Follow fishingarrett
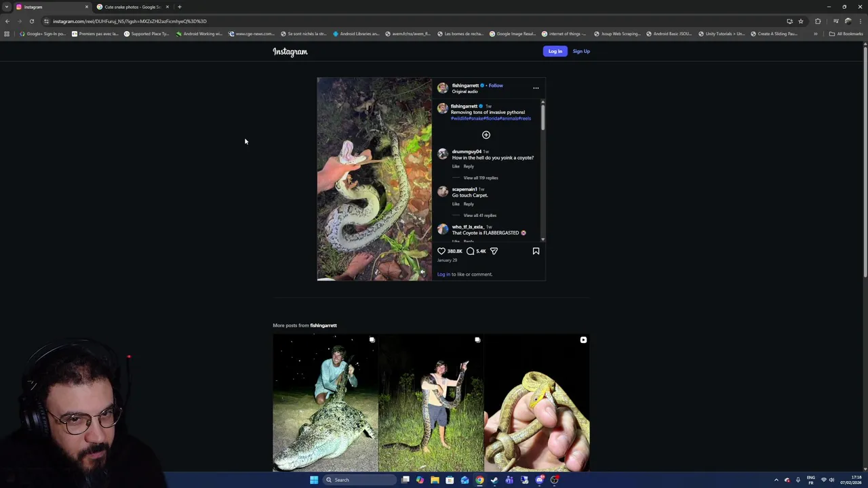Viewport: 868px width, 488px height. pyautogui.click(x=496, y=85)
